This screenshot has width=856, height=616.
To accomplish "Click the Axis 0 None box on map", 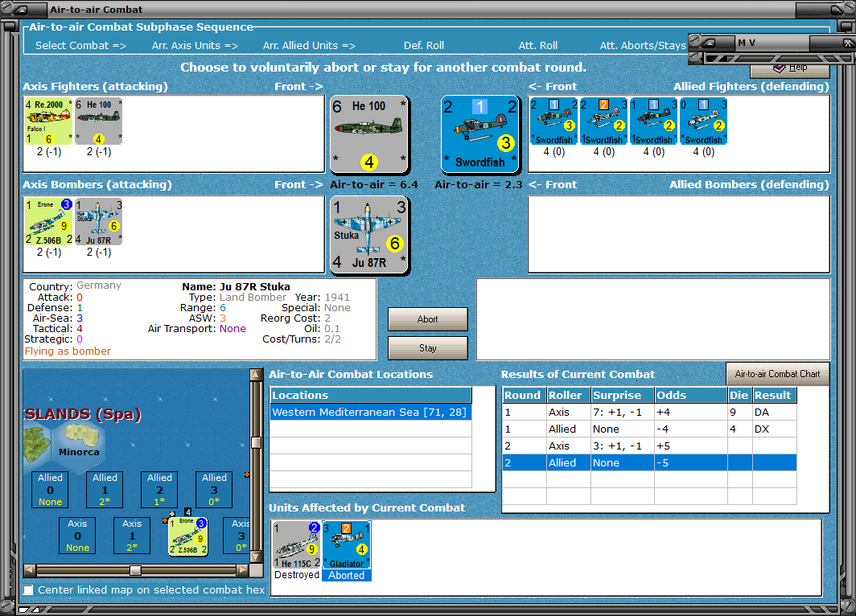I will [77, 536].
